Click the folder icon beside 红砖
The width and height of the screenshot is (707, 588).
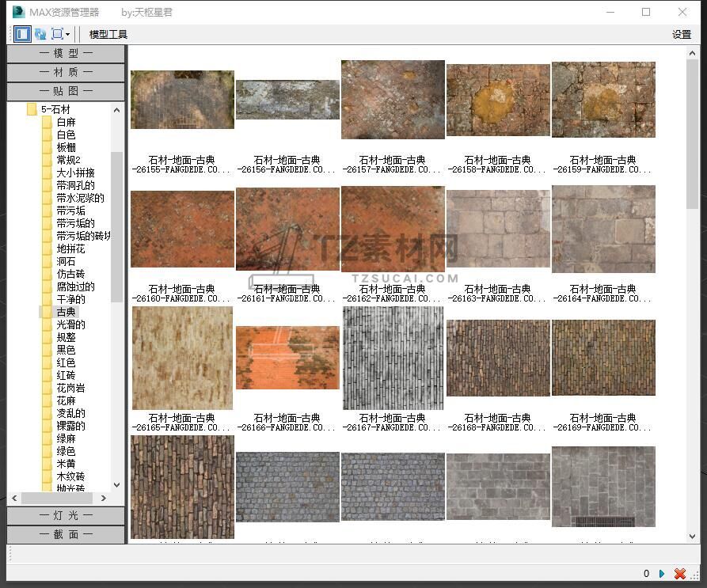[47, 375]
